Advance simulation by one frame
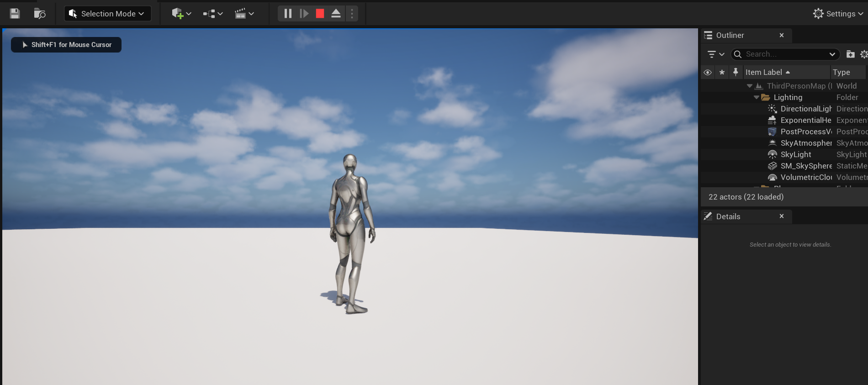The image size is (868, 385). click(x=304, y=14)
